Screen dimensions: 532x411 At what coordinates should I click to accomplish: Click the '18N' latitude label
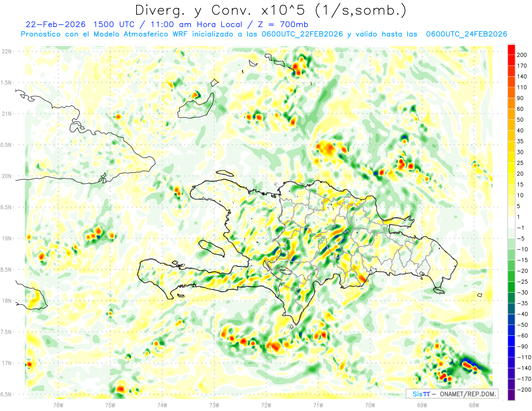coord(6,301)
